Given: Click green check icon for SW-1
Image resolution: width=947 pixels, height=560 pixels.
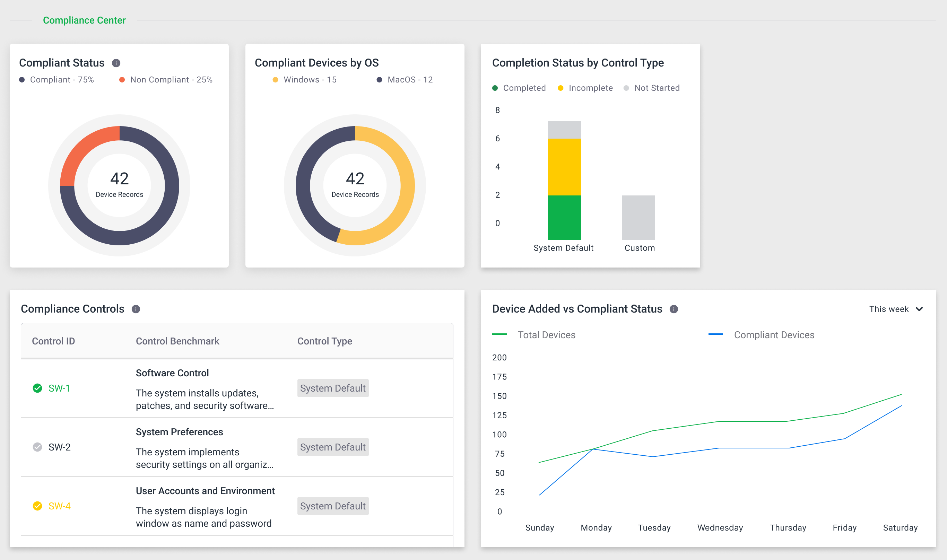Looking at the screenshot, I should click(37, 388).
